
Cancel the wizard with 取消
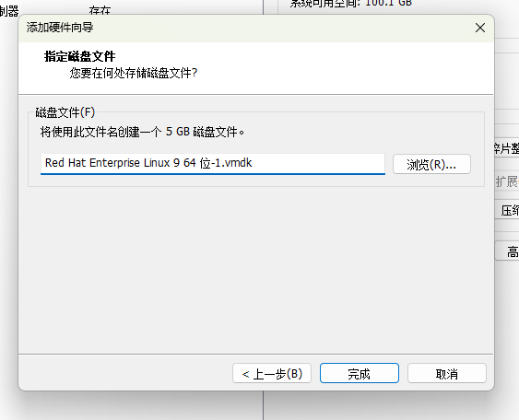(447, 373)
